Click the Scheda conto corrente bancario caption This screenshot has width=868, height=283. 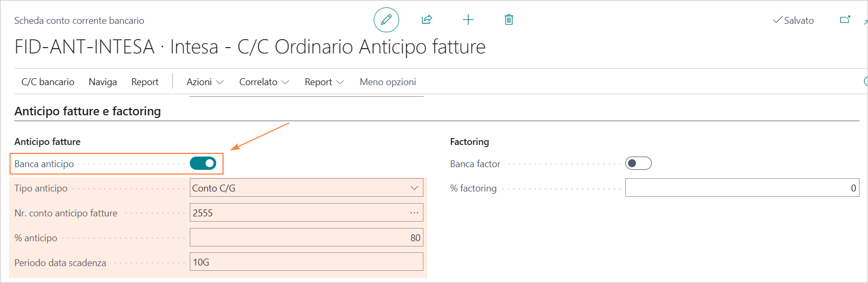point(79,21)
